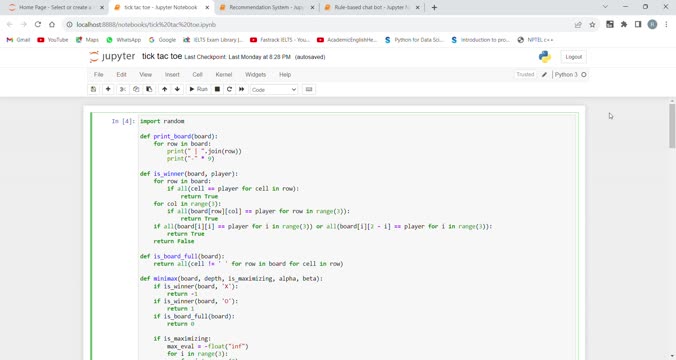The width and height of the screenshot is (676, 360).
Task: Toggle the Trusted notebook indicator
Action: tap(525, 75)
